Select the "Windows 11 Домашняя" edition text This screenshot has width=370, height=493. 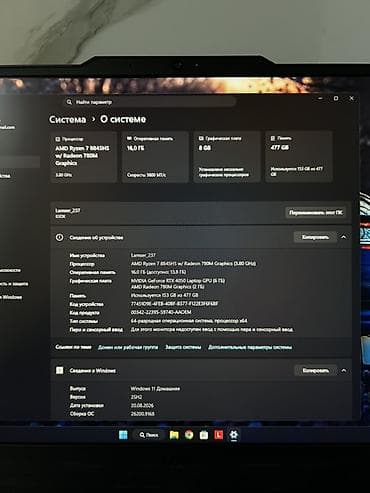pyautogui.click(x=155, y=389)
